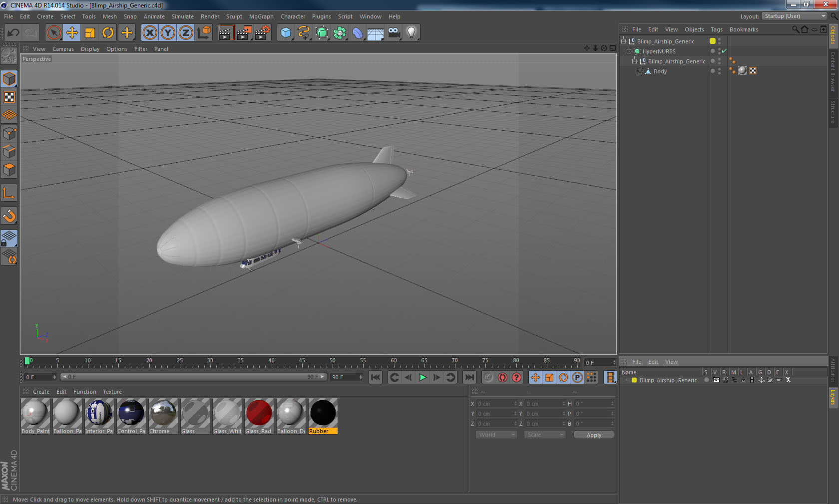Expand the Body object node
Viewport: 839px width, 504px height.
tap(640, 71)
